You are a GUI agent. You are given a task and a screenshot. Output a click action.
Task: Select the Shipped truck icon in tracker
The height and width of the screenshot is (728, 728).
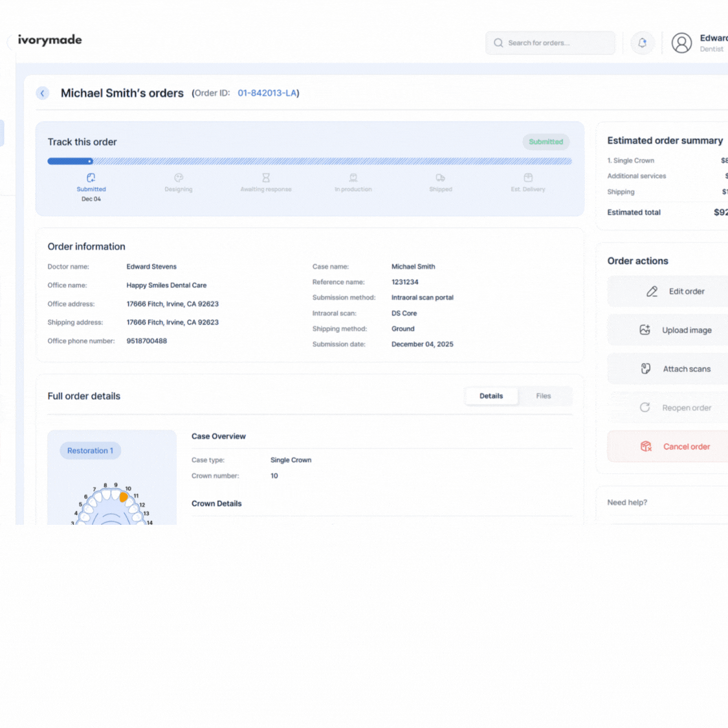click(440, 177)
